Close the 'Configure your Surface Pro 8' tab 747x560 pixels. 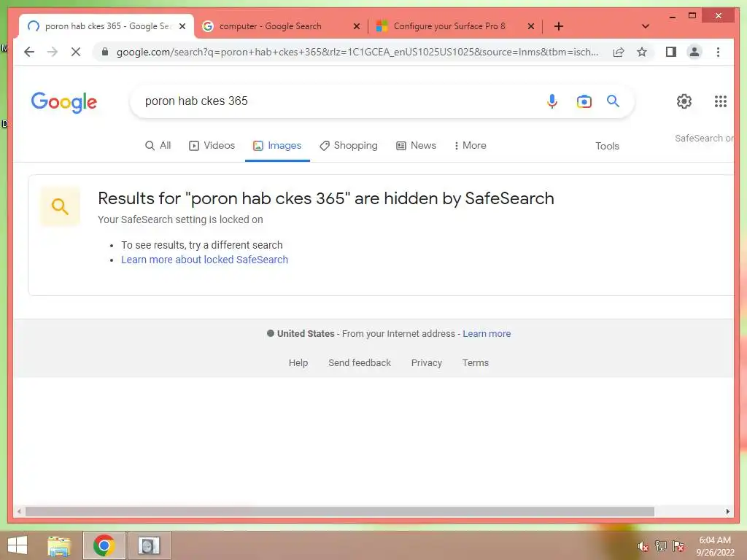point(531,26)
